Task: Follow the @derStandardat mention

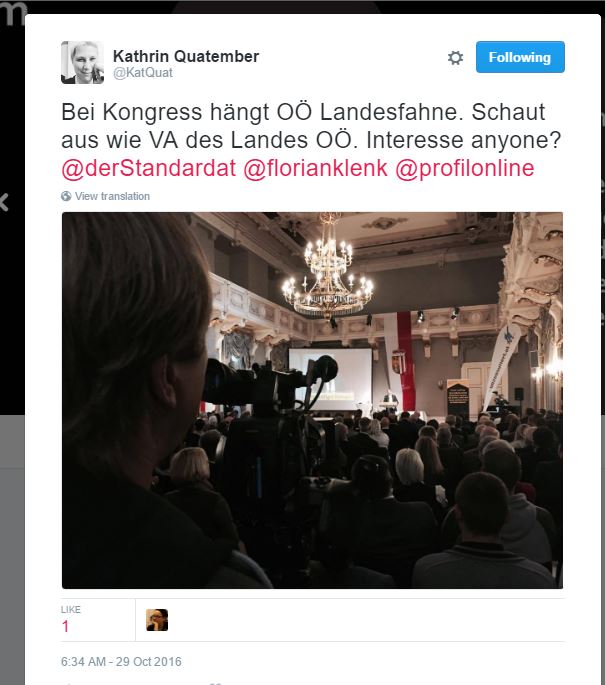Action: pyautogui.click(x=149, y=168)
